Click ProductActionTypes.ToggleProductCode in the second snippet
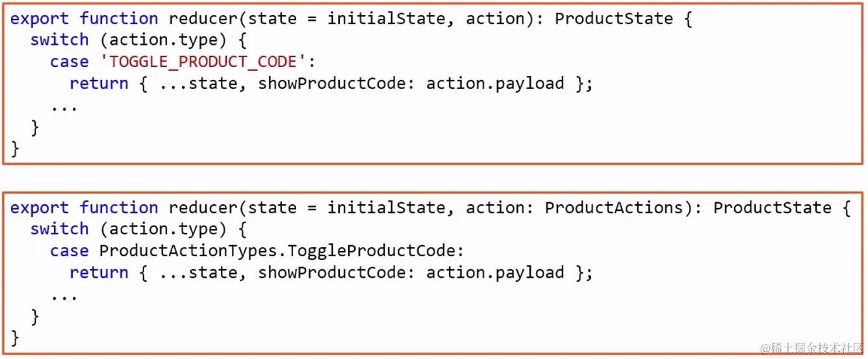868x359 pixels. [x=282, y=251]
